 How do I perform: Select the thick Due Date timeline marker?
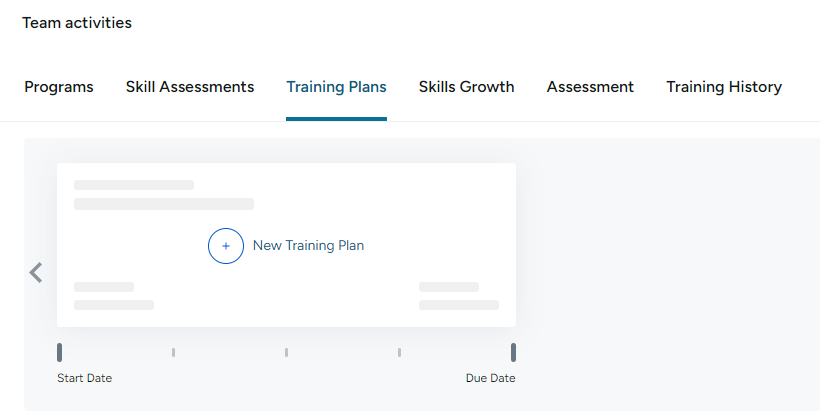514,352
